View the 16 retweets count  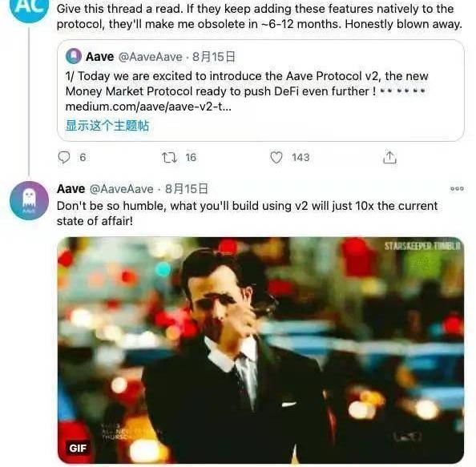point(191,158)
